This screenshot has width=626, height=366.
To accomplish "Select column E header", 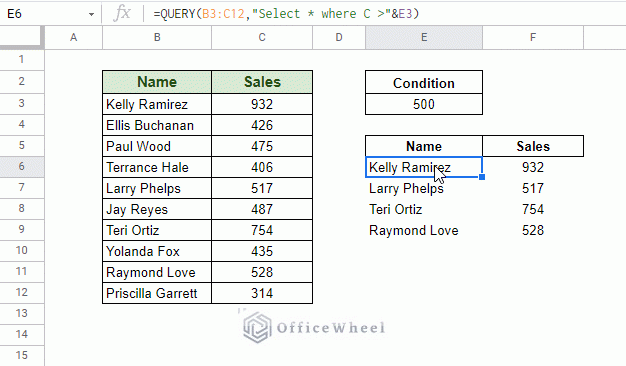I will (x=424, y=38).
